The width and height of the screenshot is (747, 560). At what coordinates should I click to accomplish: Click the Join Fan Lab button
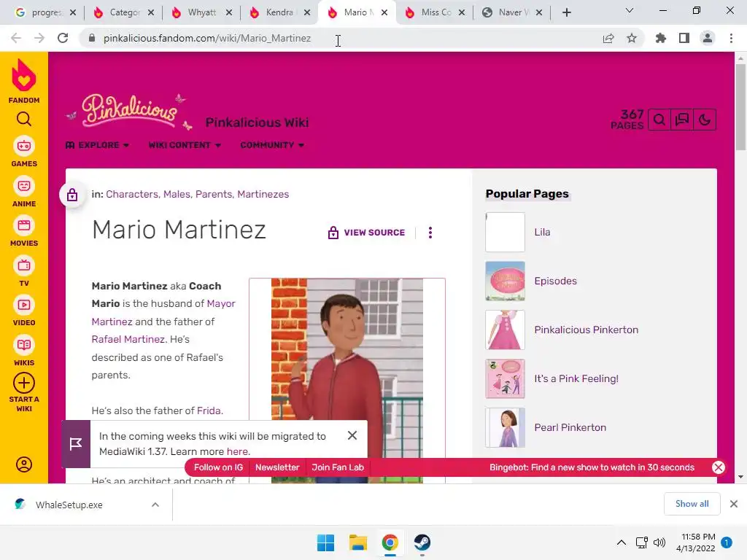[x=338, y=467]
